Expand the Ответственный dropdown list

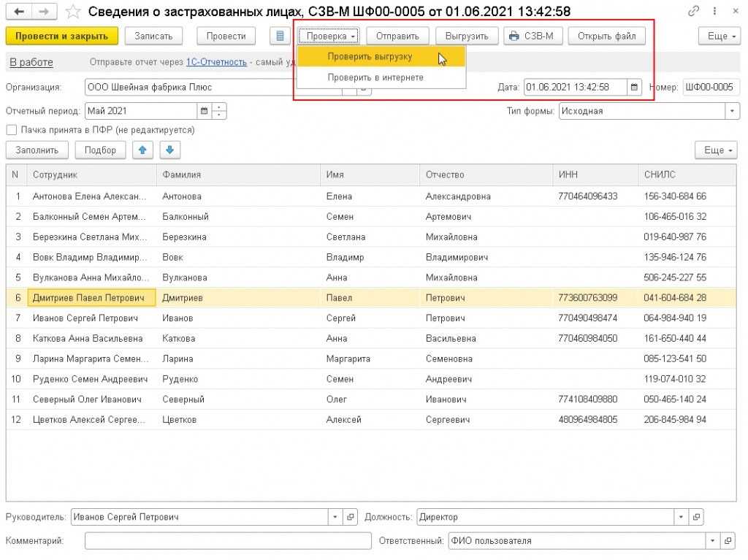[x=713, y=541]
